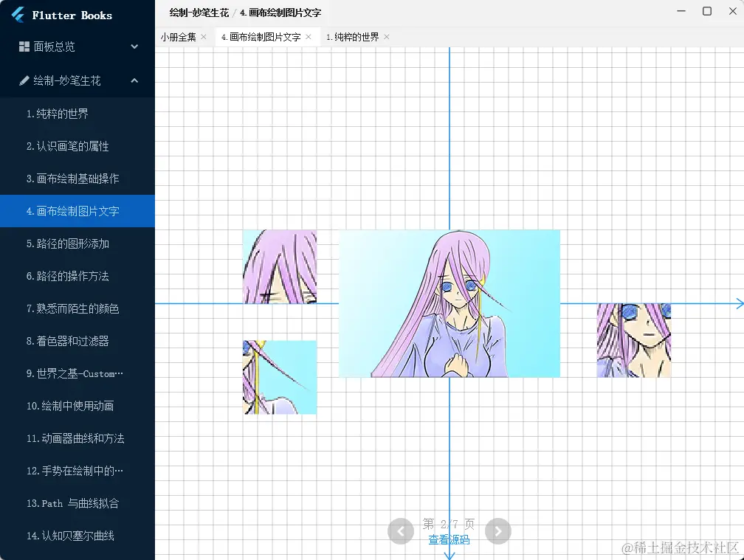The width and height of the screenshot is (744, 560).
Task: Go to next page with right arrow
Action: (x=498, y=531)
